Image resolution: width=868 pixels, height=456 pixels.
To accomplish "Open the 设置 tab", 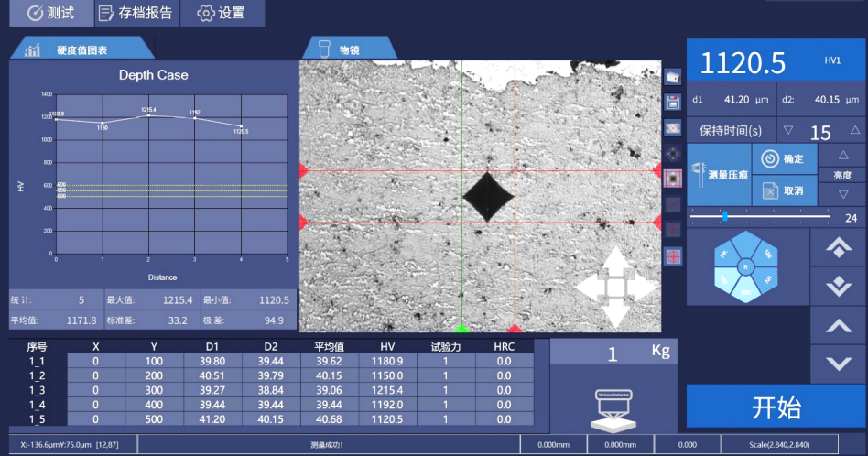I will tap(222, 13).
